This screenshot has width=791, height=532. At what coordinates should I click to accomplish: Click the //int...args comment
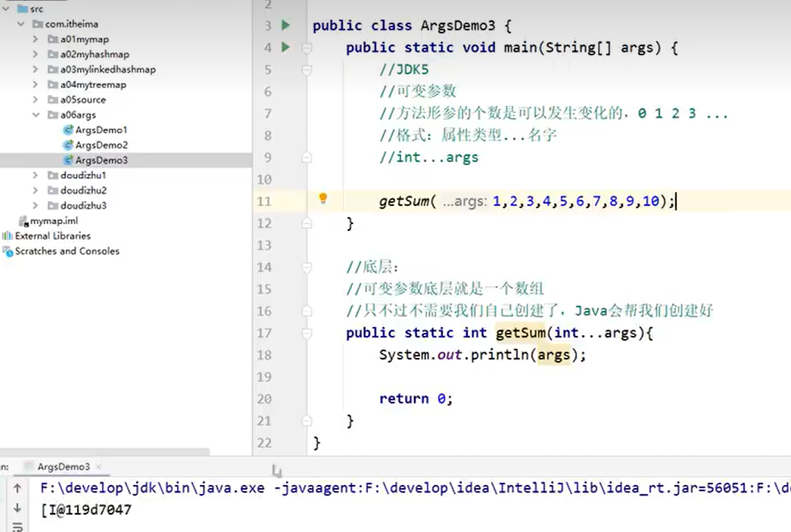pyautogui.click(x=428, y=157)
